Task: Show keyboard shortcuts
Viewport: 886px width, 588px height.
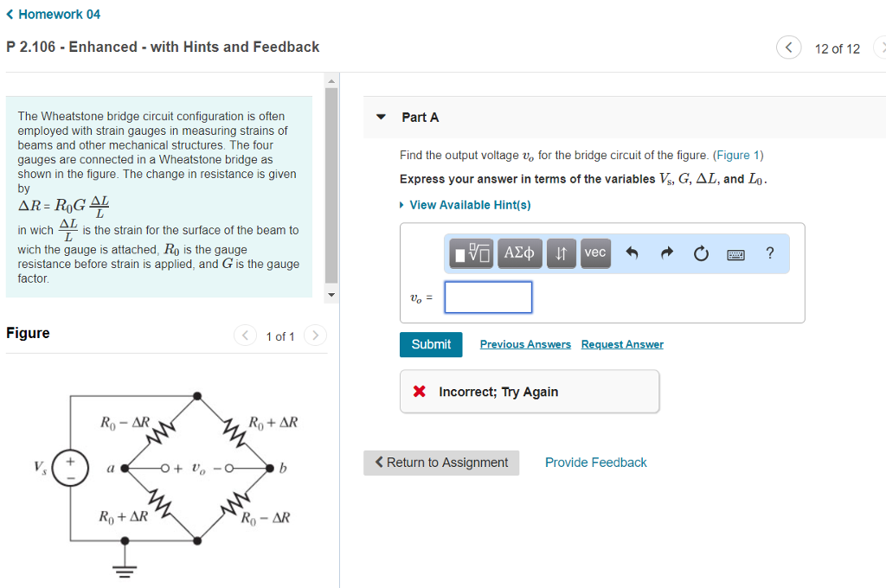Action: click(x=735, y=254)
